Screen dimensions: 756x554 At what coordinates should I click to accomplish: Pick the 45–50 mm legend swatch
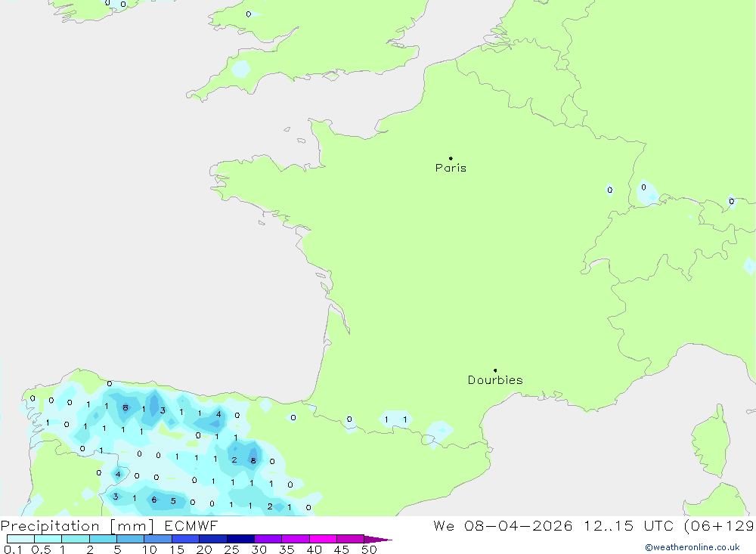pyautogui.click(x=351, y=539)
